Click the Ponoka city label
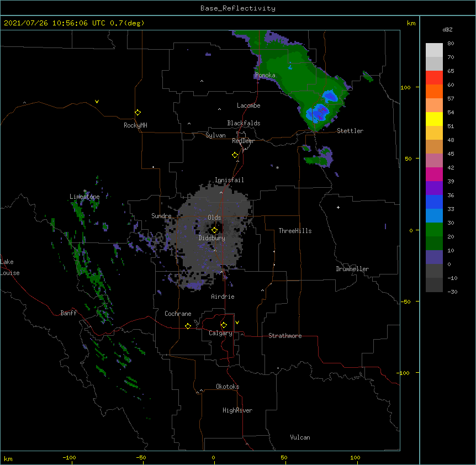The width and height of the screenshot is (476, 465). 265,75
